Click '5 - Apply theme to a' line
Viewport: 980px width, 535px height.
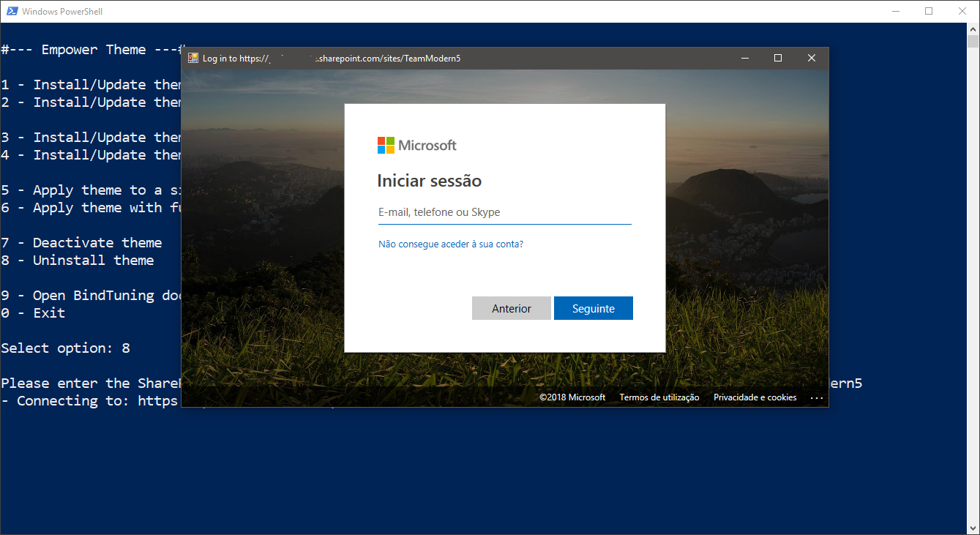[91, 190]
